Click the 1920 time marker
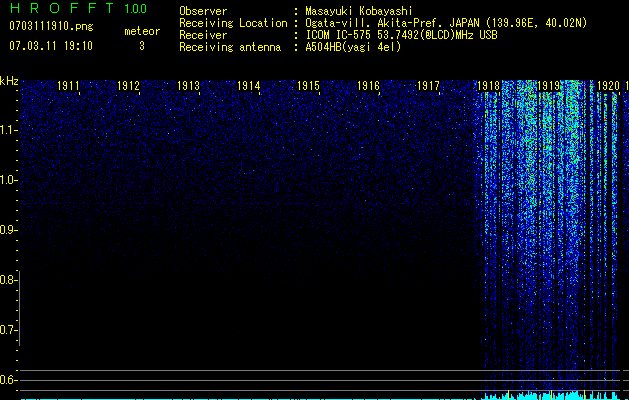The image size is (629, 400). tap(608, 86)
